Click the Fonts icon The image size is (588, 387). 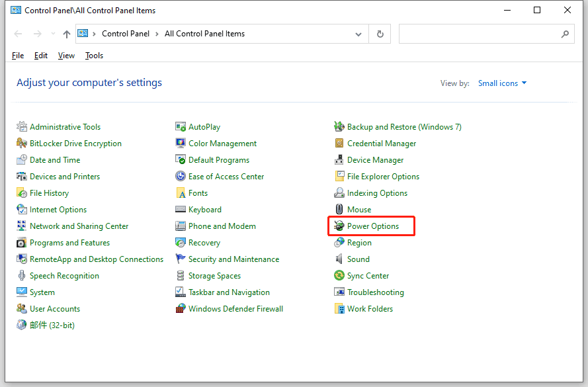181,193
